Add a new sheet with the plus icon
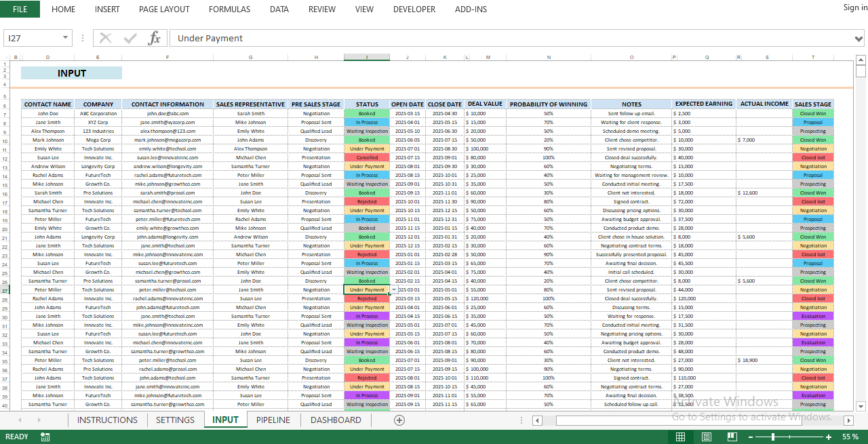Image resolution: width=868 pixels, height=444 pixels. [x=399, y=420]
